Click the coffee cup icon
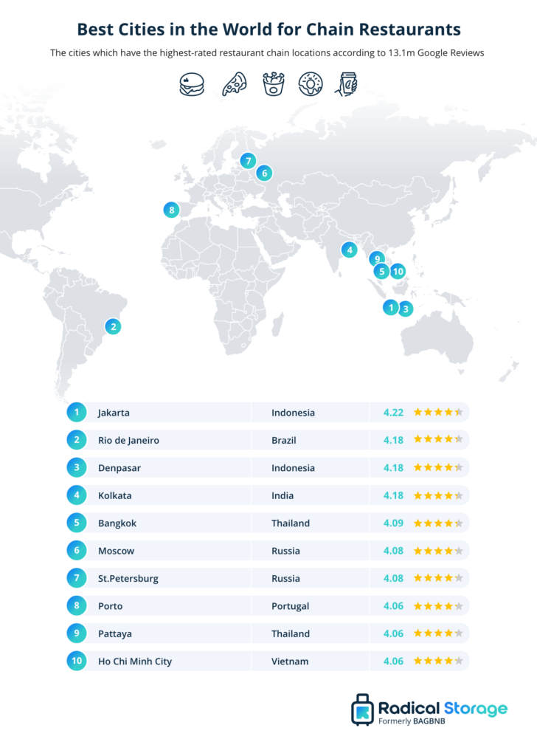 tap(347, 84)
